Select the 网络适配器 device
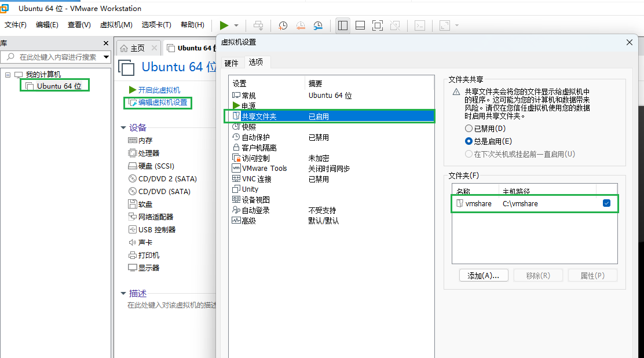The image size is (644, 358). (x=151, y=217)
